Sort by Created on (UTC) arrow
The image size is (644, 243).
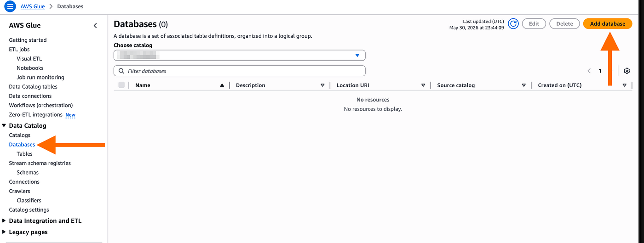(x=624, y=85)
